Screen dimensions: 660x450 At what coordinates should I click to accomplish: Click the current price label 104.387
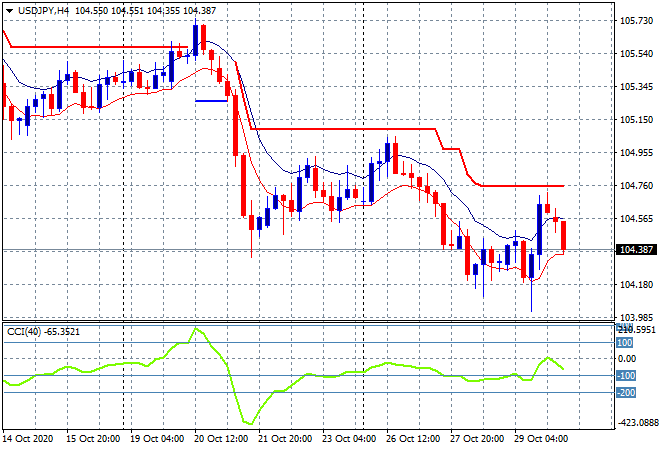[x=636, y=250]
